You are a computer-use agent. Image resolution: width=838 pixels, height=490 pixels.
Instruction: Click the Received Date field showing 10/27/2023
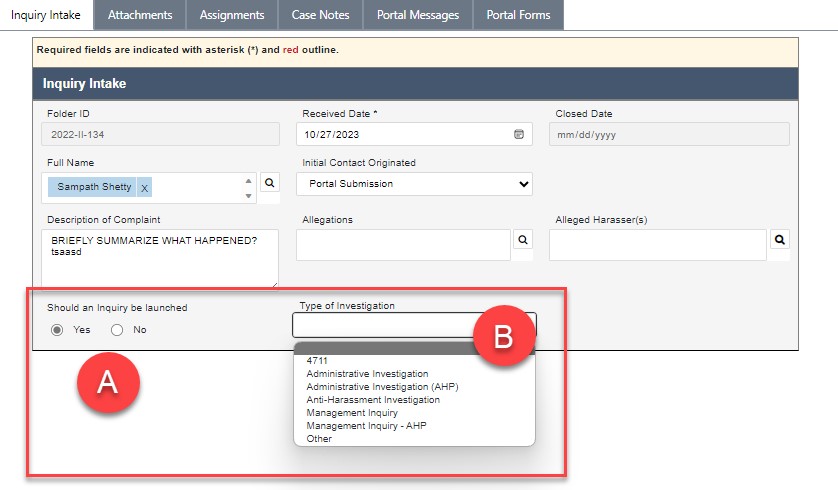(414, 134)
